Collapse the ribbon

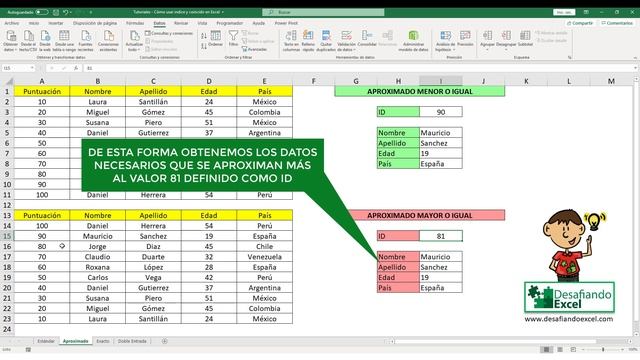coord(635,58)
